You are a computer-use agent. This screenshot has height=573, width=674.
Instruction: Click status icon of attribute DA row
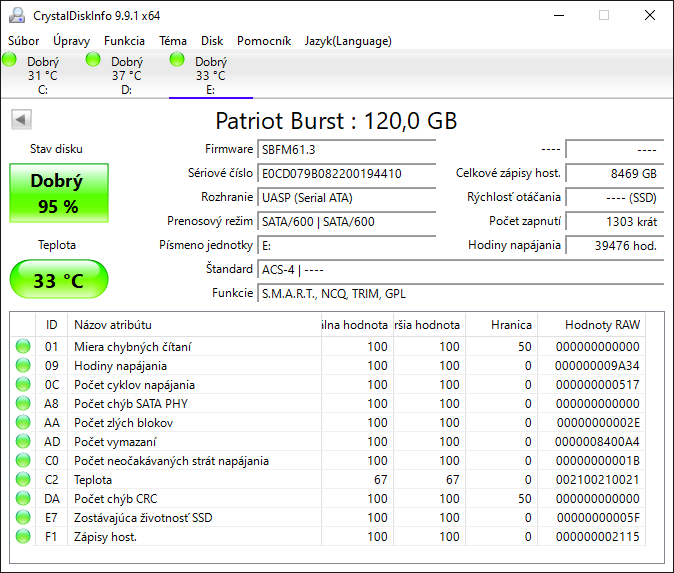[23, 499]
